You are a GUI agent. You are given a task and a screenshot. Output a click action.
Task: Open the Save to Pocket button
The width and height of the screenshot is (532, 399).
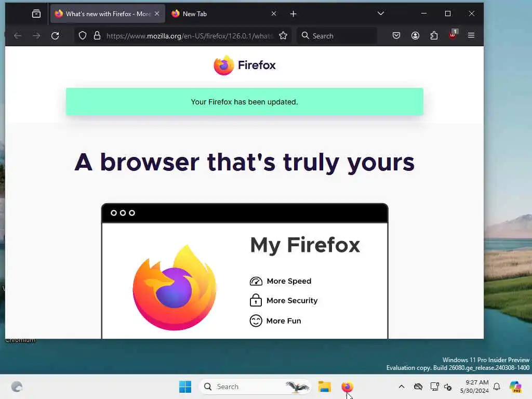pos(396,36)
